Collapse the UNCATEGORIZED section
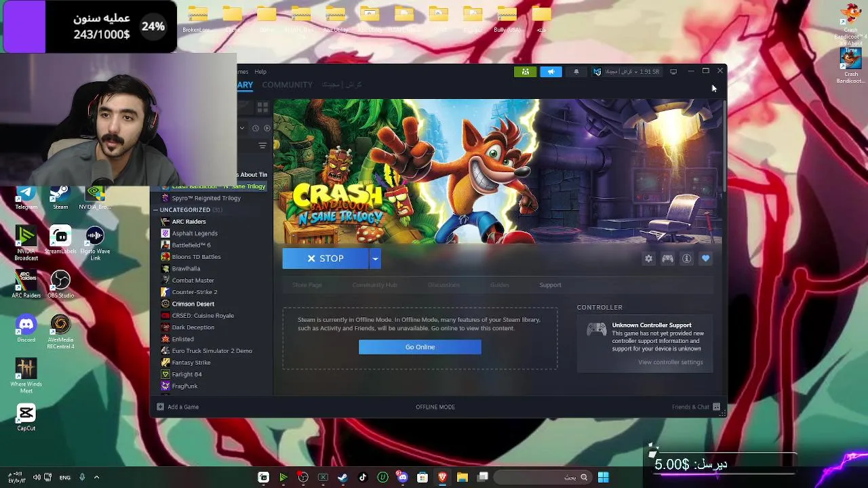 click(x=156, y=210)
